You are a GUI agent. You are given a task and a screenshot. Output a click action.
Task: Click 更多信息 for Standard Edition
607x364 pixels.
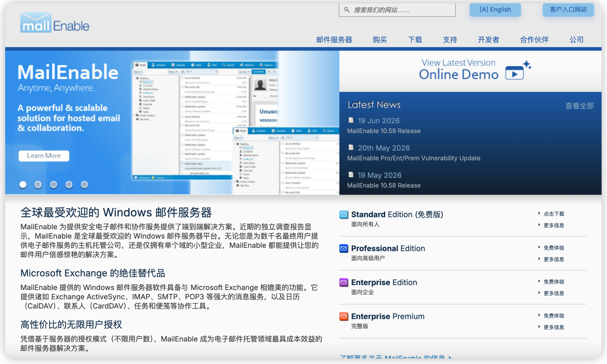(554, 225)
